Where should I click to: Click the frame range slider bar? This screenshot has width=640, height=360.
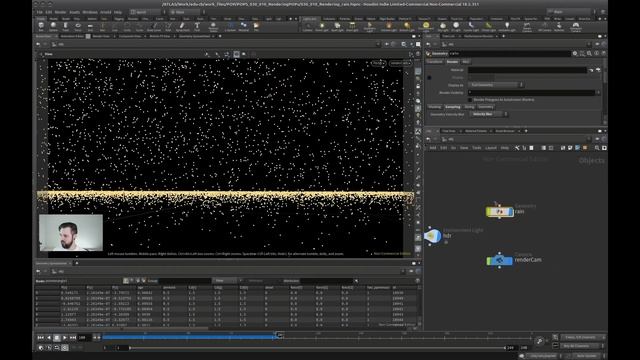(x=317, y=348)
